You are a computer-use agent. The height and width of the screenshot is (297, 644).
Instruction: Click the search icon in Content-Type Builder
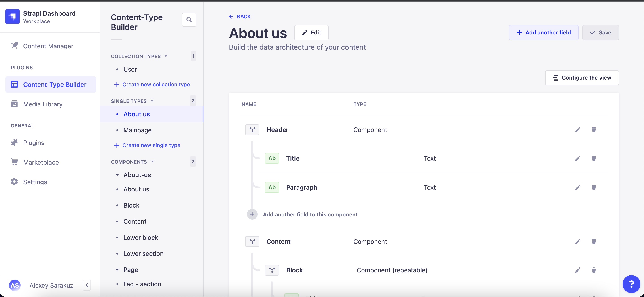click(189, 20)
